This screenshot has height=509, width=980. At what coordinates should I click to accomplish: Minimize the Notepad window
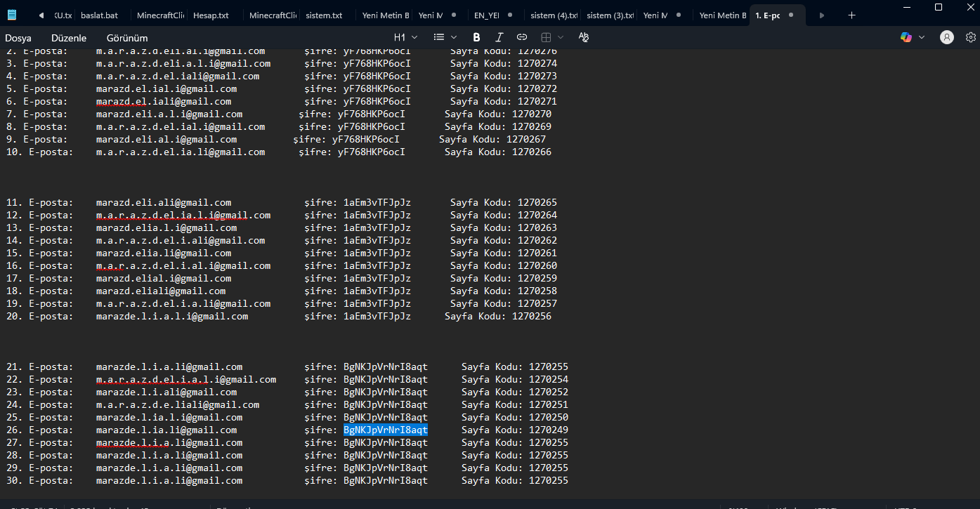[x=906, y=7]
